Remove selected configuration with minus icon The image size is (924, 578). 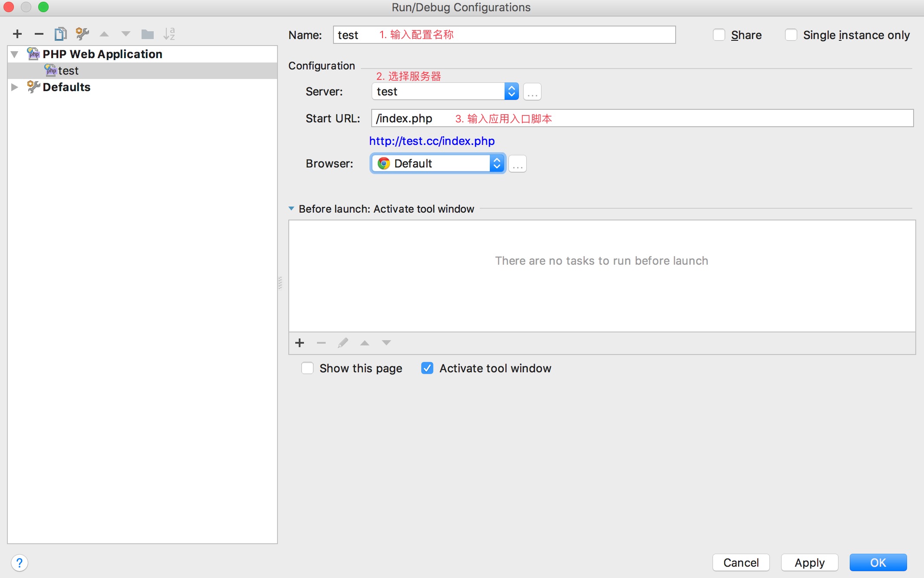point(39,34)
